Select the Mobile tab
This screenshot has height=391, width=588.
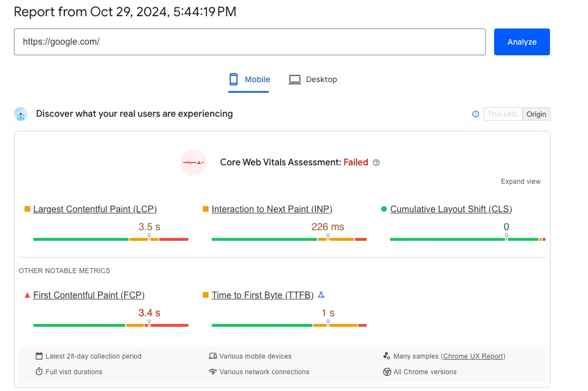[249, 79]
